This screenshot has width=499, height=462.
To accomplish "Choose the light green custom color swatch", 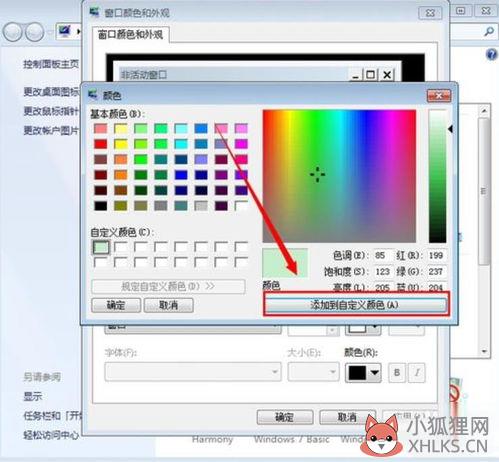I will point(101,247).
